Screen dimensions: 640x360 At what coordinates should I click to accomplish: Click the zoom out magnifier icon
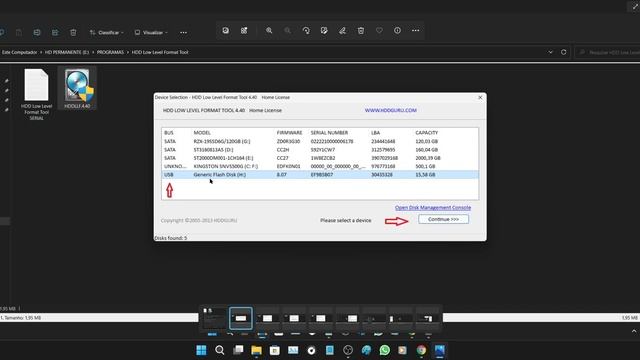287,31
